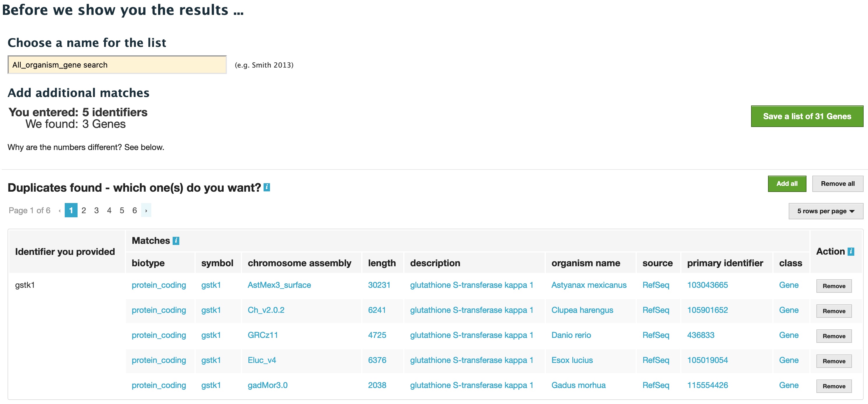Open Astyanax mexicanus organism link
Screen dimensions: 868x404
click(x=589, y=285)
